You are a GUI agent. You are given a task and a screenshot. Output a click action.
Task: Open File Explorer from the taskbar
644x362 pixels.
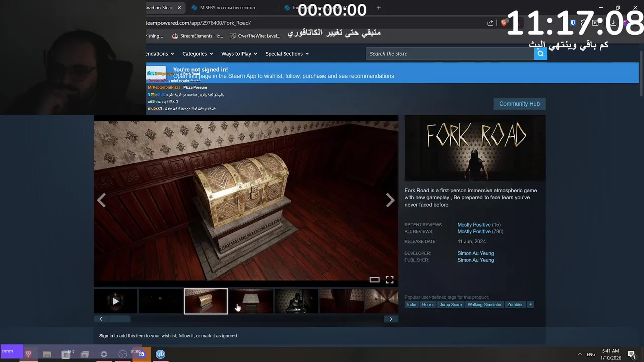pyautogui.click(x=47, y=354)
